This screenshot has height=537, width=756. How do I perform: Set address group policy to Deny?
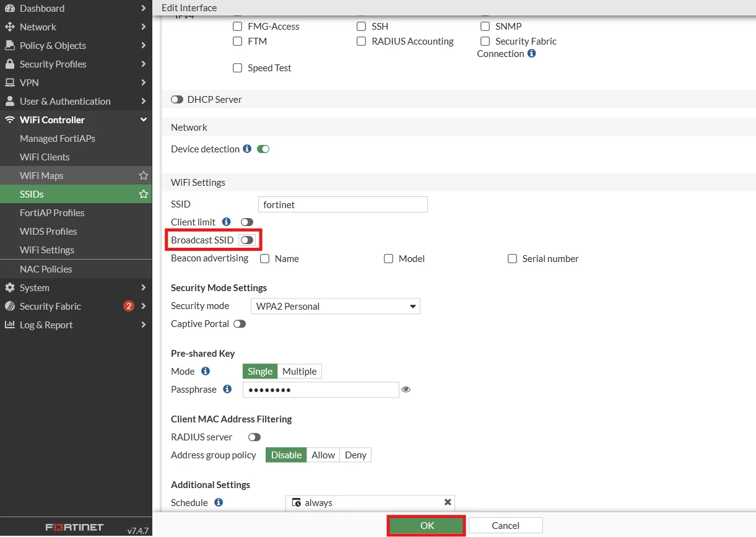click(x=356, y=455)
